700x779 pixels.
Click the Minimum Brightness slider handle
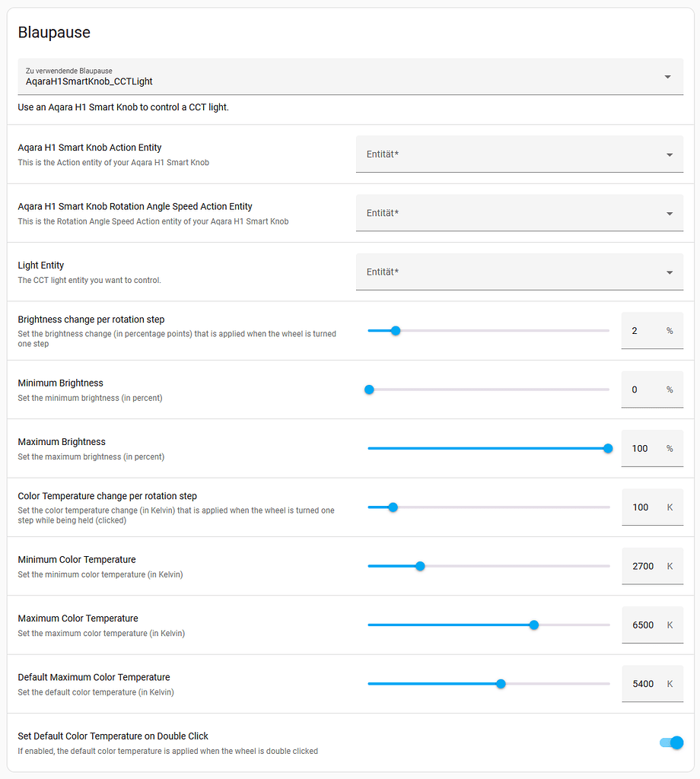point(369,389)
